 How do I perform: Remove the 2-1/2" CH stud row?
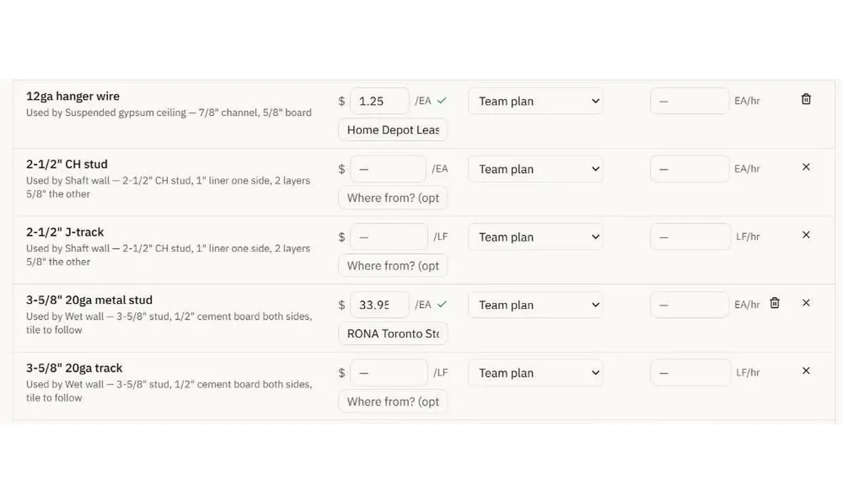pos(806,167)
